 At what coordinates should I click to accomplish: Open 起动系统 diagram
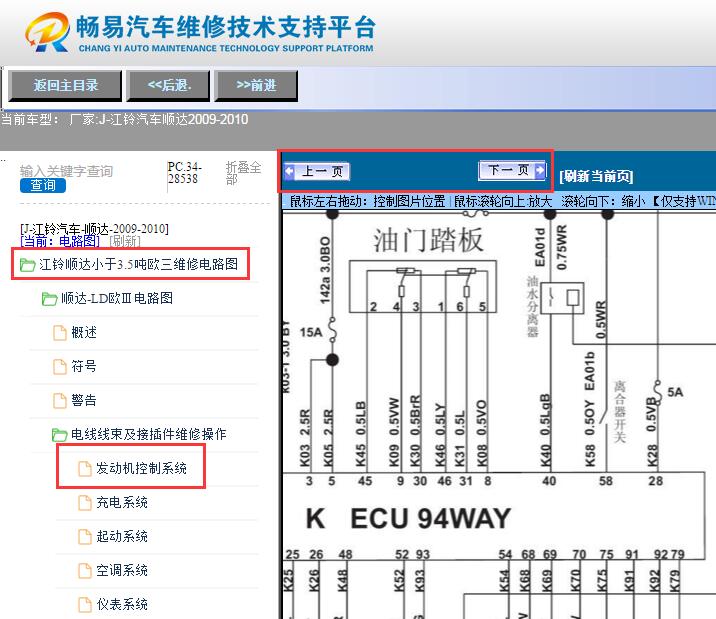pyautogui.click(x=122, y=536)
